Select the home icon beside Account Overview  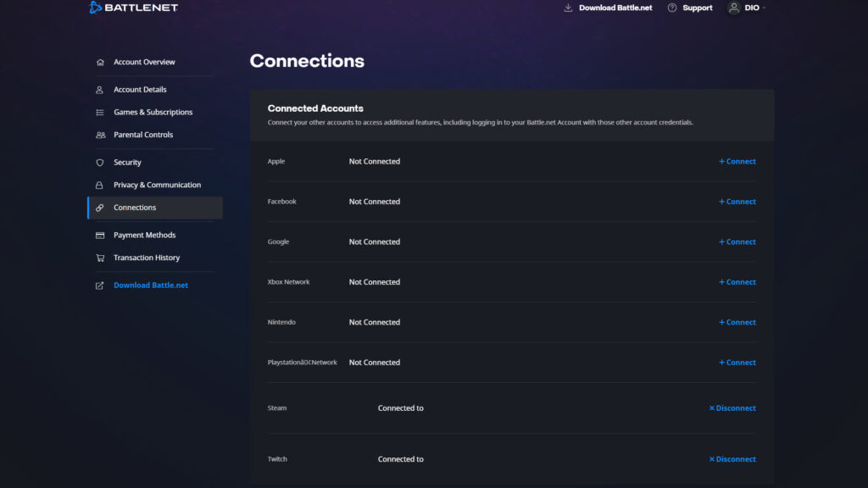tap(99, 62)
